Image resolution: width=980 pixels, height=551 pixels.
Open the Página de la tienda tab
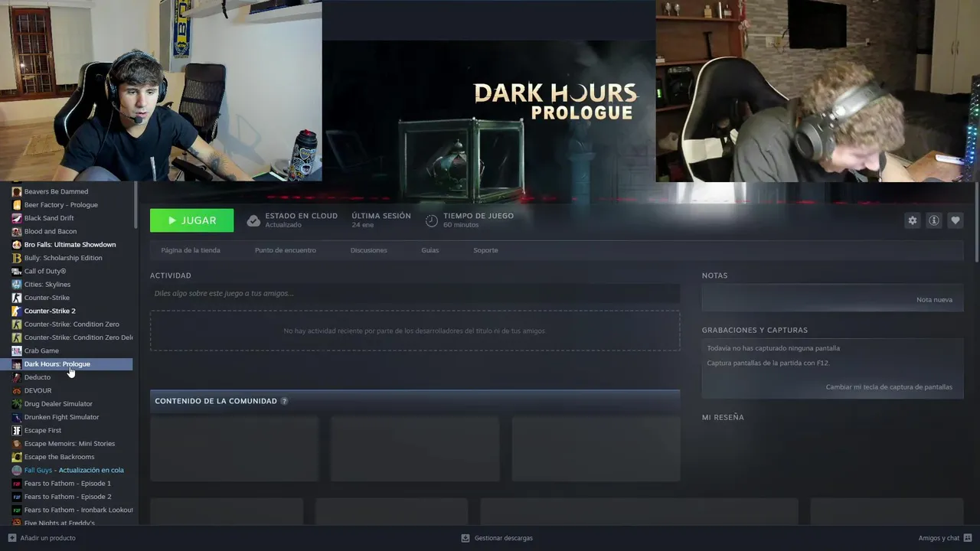tap(191, 250)
